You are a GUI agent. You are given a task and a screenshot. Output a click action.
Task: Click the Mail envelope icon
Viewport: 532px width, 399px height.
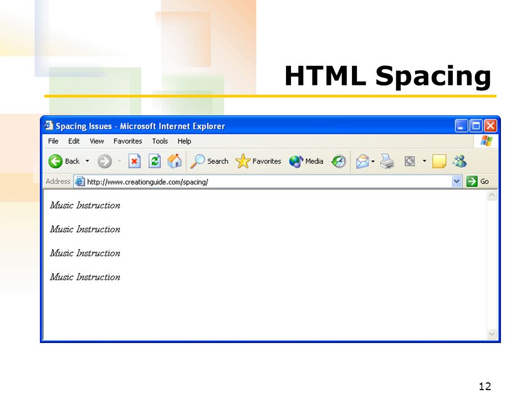362,161
